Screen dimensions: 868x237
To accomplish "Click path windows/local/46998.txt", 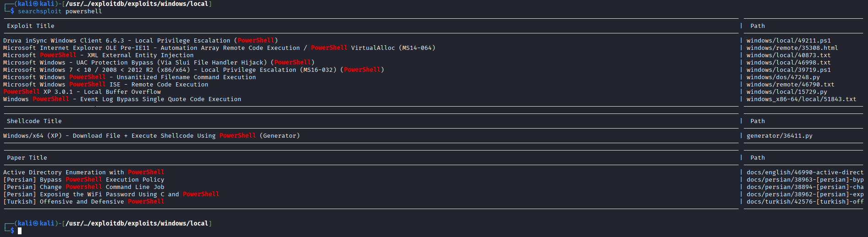I will 788,63.
